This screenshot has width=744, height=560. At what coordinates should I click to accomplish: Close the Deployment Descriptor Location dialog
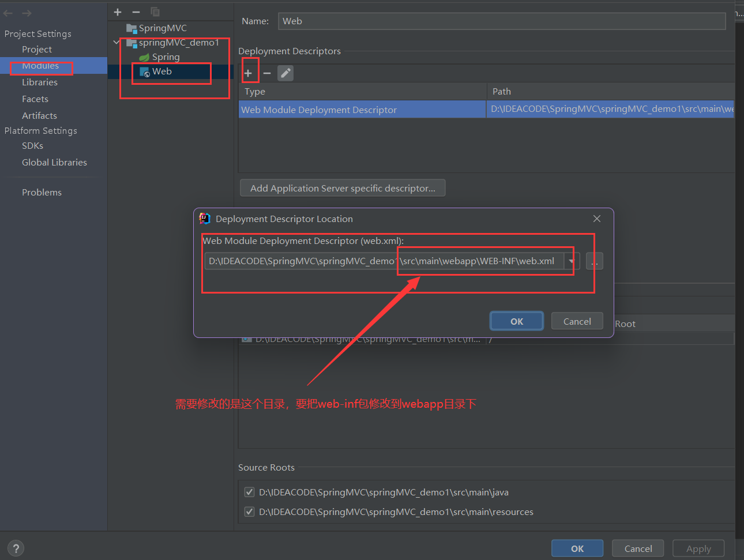[x=597, y=219]
